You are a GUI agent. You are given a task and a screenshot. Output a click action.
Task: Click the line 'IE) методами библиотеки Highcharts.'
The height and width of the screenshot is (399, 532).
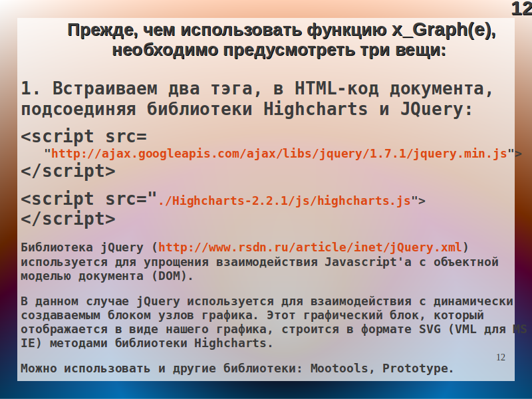click(x=147, y=343)
